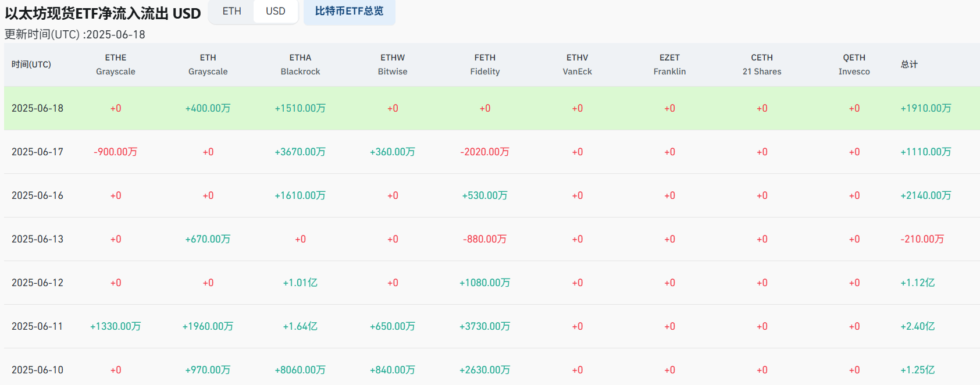Click the ETHW Bitwise column header
Image resolution: width=980 pixels, height=385 pixels.
click(393, 65)
